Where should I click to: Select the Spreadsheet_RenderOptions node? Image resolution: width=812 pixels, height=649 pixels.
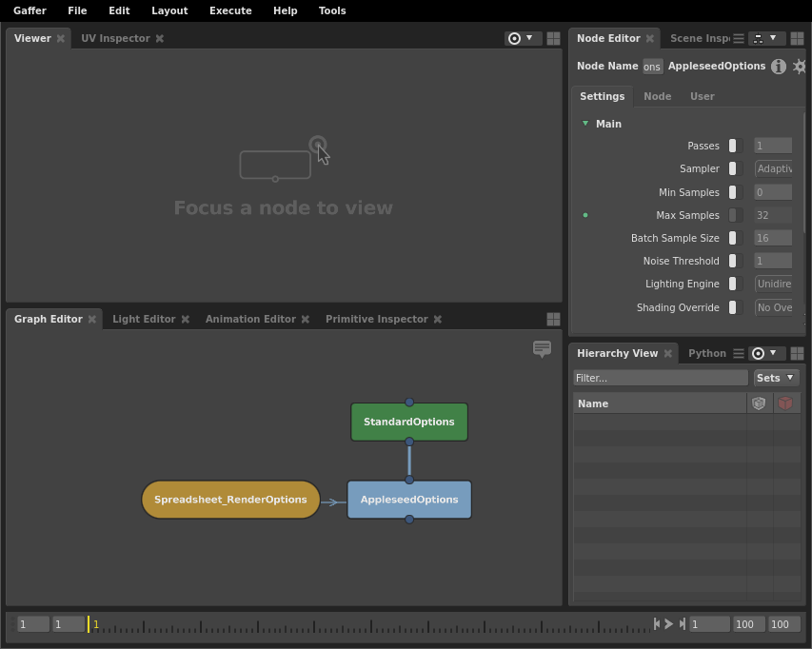pyautogui.click(x=230, y=500)
